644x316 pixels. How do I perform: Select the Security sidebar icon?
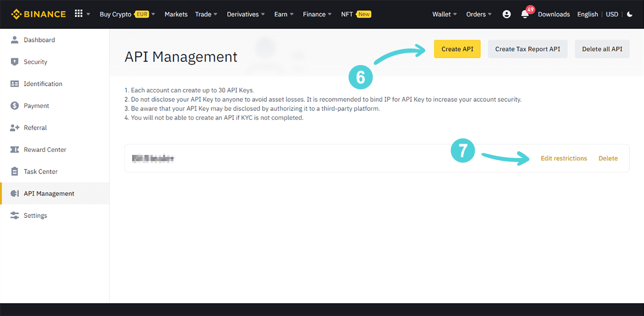(15, 61)
